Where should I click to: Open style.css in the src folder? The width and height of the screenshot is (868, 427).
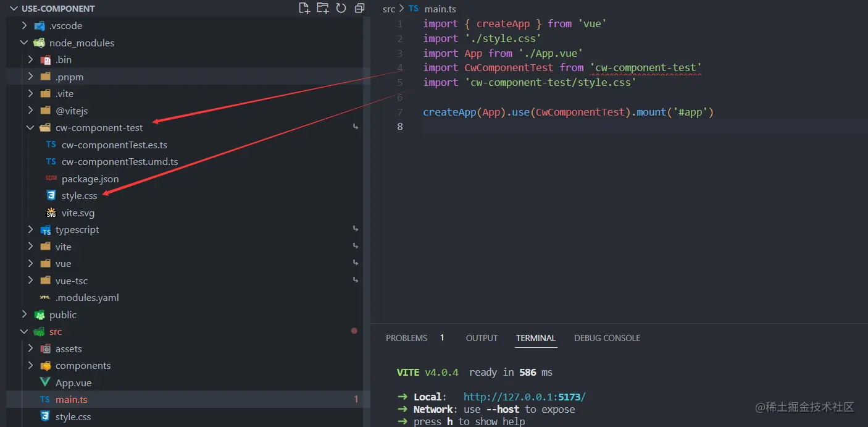(x=73, y=416)
